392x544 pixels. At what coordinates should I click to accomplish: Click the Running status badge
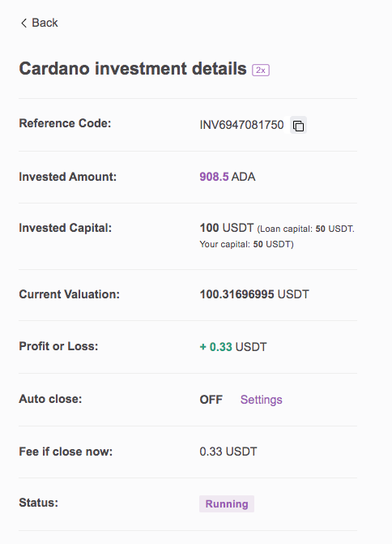pyautogui.click(x=227, y=503)
